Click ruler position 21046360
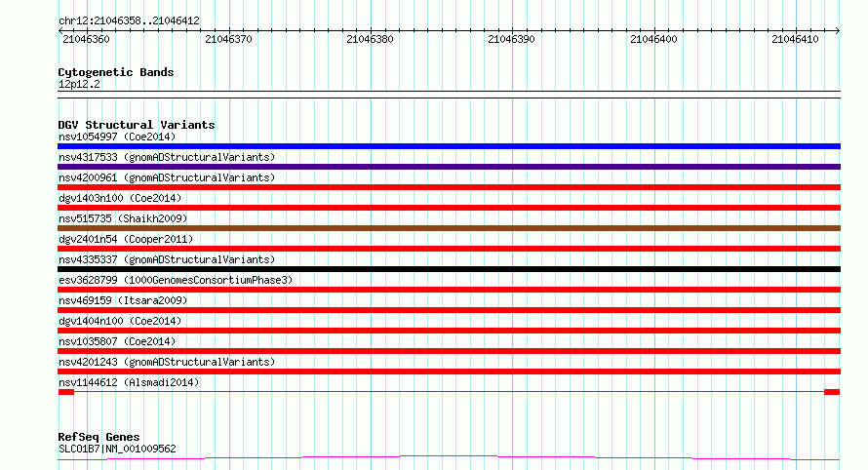Screen dimensions: 868x470 (87, 39)
